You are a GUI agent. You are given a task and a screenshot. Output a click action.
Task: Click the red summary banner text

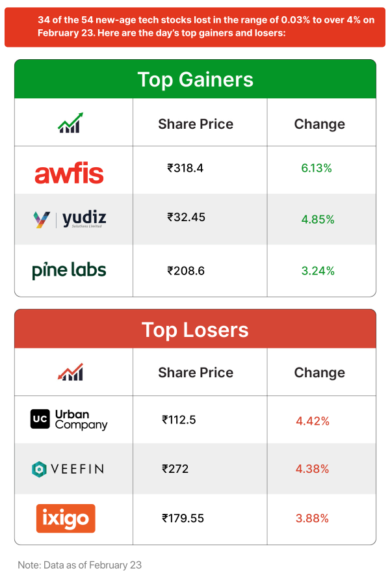click(195, 27)
